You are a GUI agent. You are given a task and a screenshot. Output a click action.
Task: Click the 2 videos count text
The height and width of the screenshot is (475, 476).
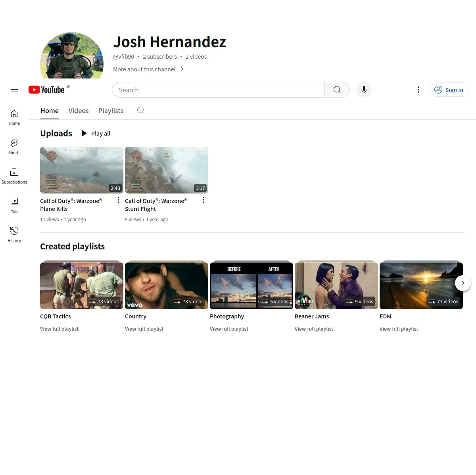[196, 57]
